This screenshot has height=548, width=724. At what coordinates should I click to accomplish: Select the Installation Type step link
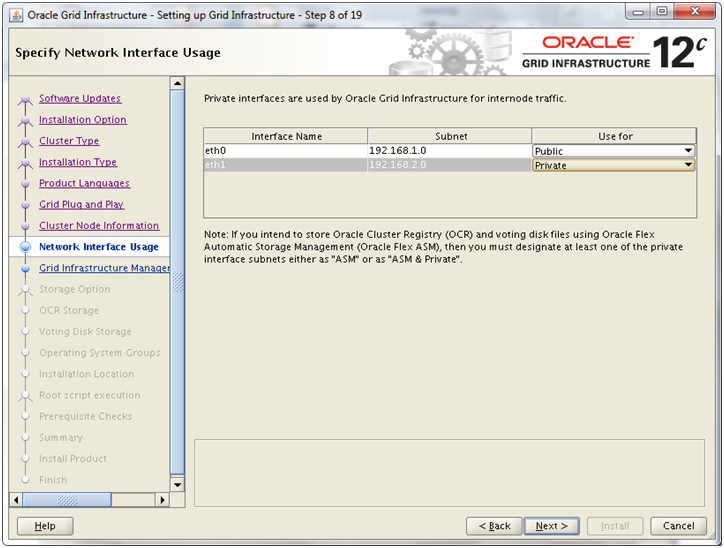(78, 162)
